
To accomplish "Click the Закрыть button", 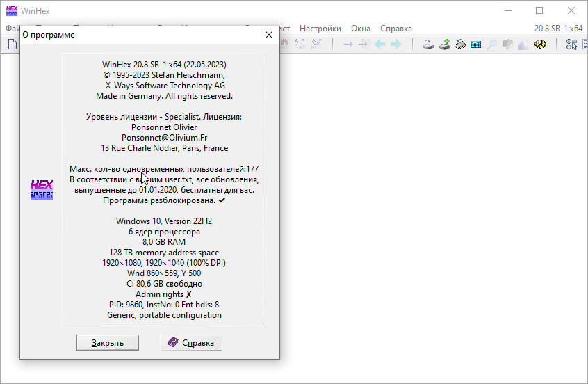I will tap(108, 343).
